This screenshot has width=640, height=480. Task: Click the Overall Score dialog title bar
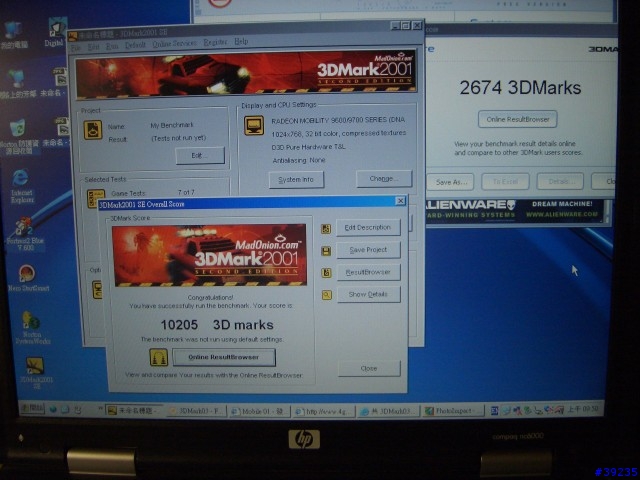[247, 203]
